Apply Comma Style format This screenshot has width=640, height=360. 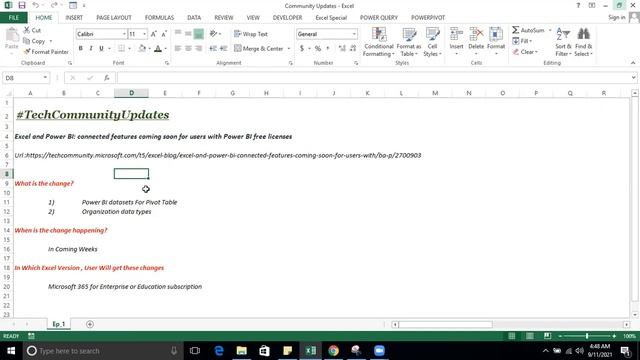pyautogui.click(x=328, y=49)
